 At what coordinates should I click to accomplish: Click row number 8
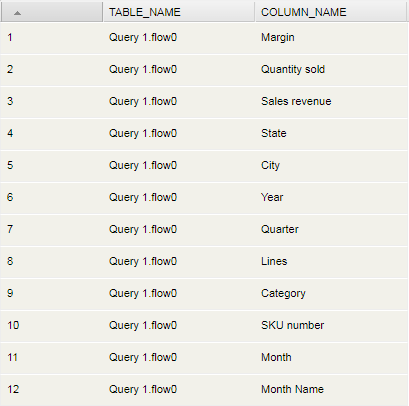[10, 261]
